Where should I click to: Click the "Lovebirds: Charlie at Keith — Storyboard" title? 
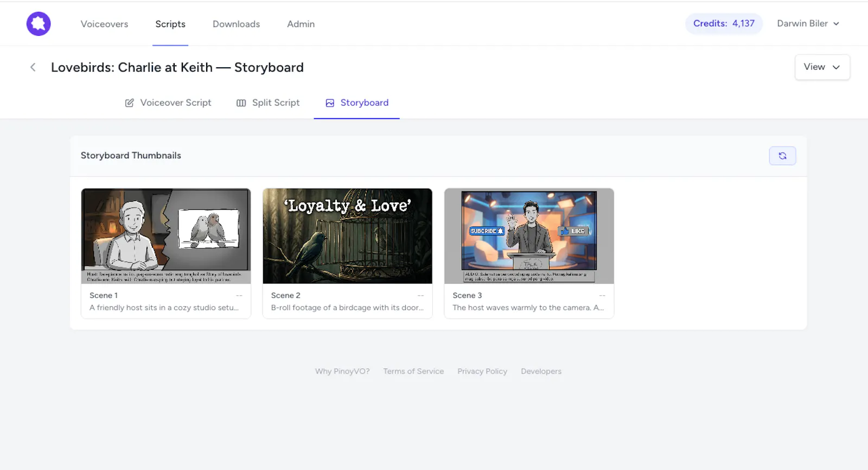(177, 67)
